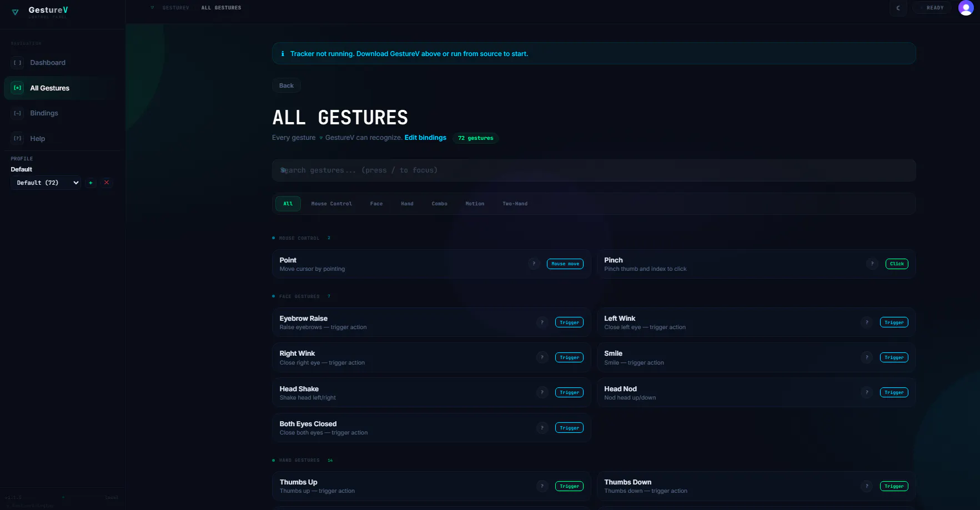Click the Back button
Image resolution: width=980 pixels, height=510 pixels.
tap(287, 85)
